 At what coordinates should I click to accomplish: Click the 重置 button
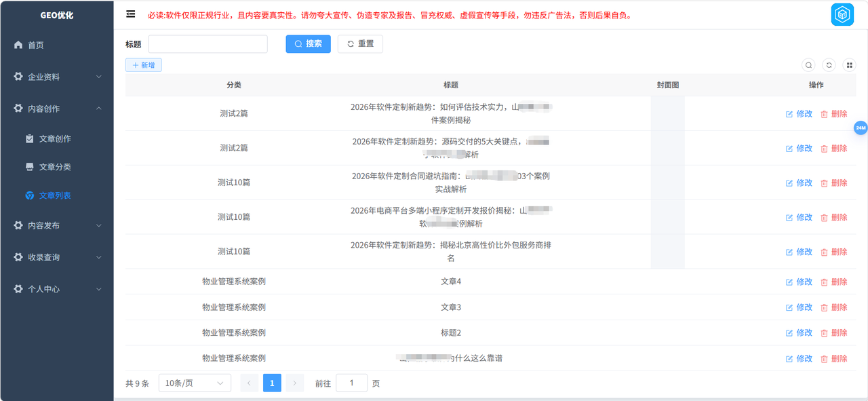(x=360, y=43)
